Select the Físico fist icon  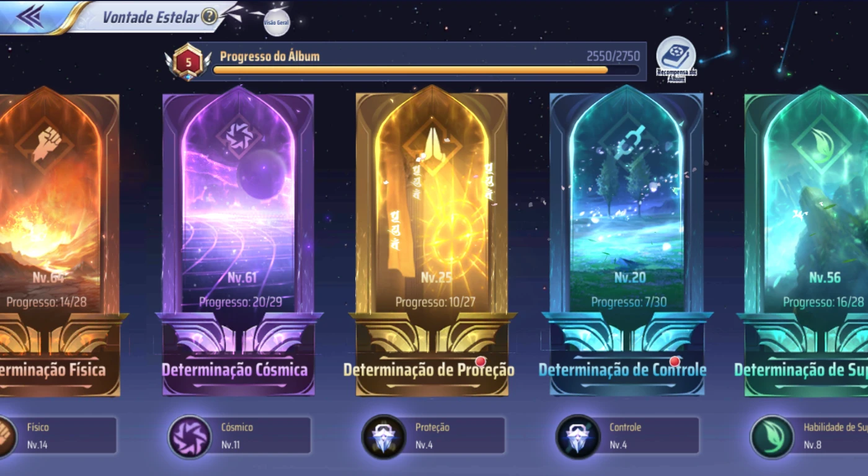pos(4,437)
